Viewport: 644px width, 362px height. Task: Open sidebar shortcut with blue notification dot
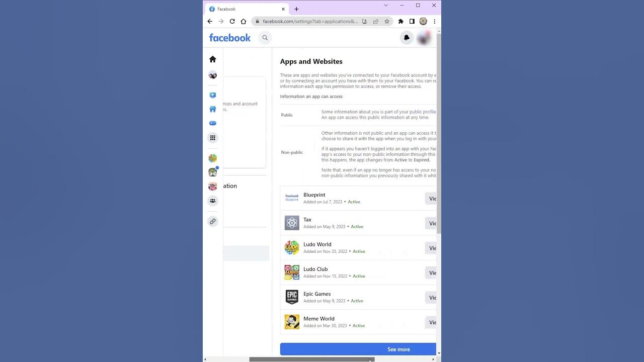(213, 172)
